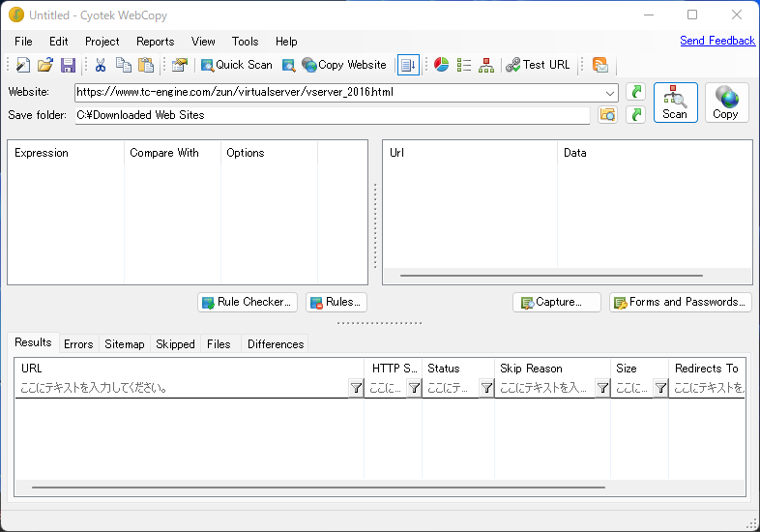Click the Compare With column header
The height and width of the screenshot is (532, 760).
(172, 153)
